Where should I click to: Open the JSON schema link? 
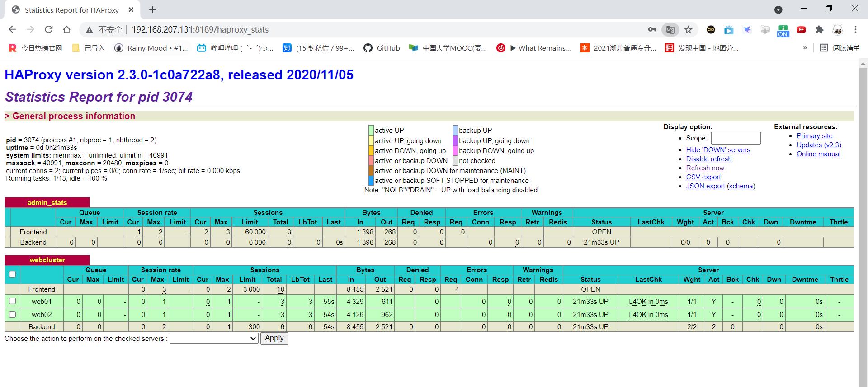tap(741, 186)
